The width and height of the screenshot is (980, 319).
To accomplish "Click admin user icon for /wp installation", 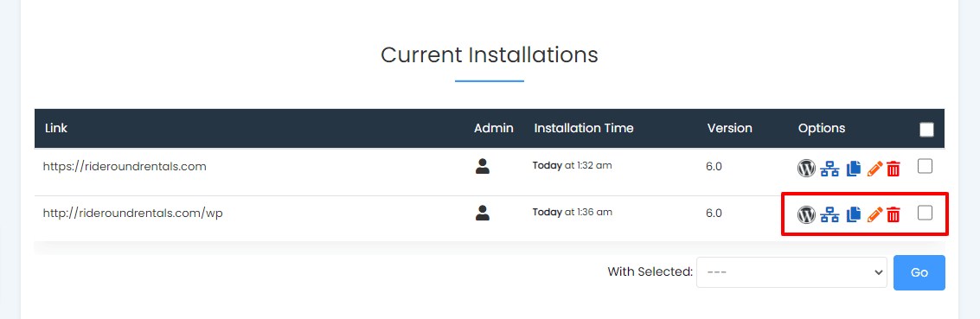I will (x=482, y=213).
